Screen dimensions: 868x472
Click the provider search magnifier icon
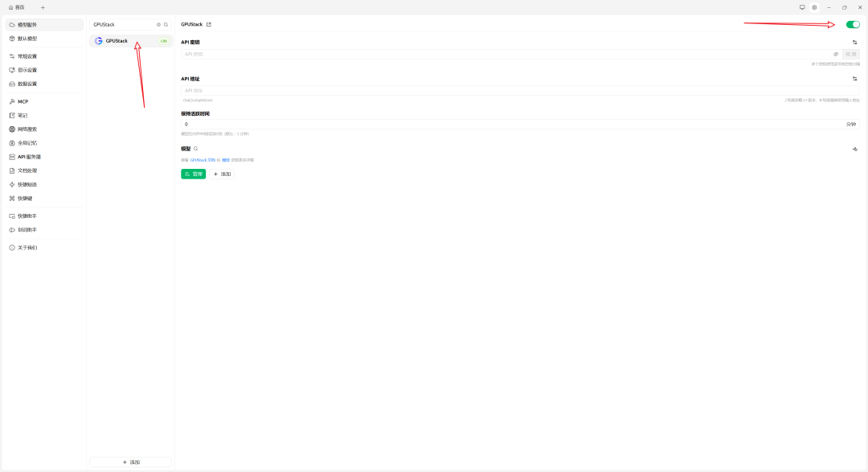[x=166, y=25]
